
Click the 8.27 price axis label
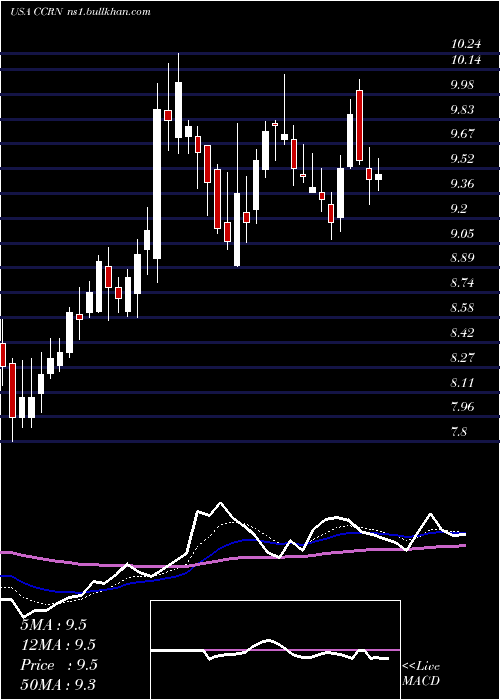point(462,358)
